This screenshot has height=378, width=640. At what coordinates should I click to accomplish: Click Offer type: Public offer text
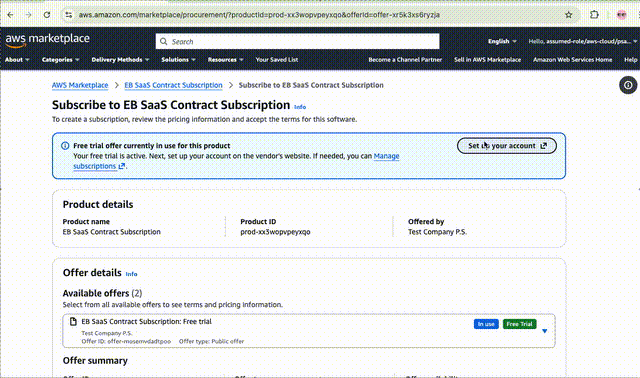pos(211,341)
